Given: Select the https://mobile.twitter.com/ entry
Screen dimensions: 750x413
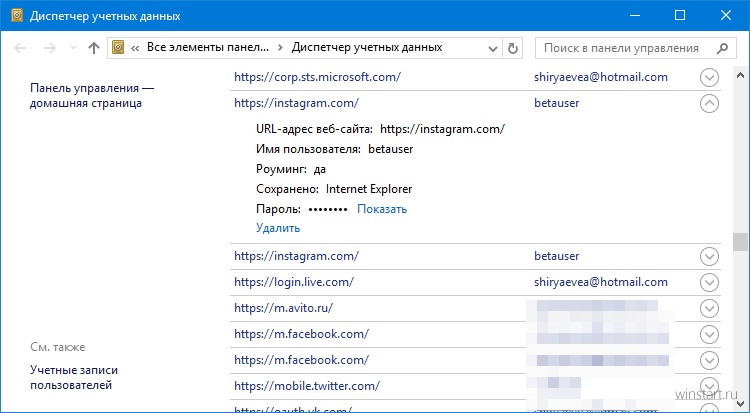Looking at the screenshot, I should coord(307,385).
